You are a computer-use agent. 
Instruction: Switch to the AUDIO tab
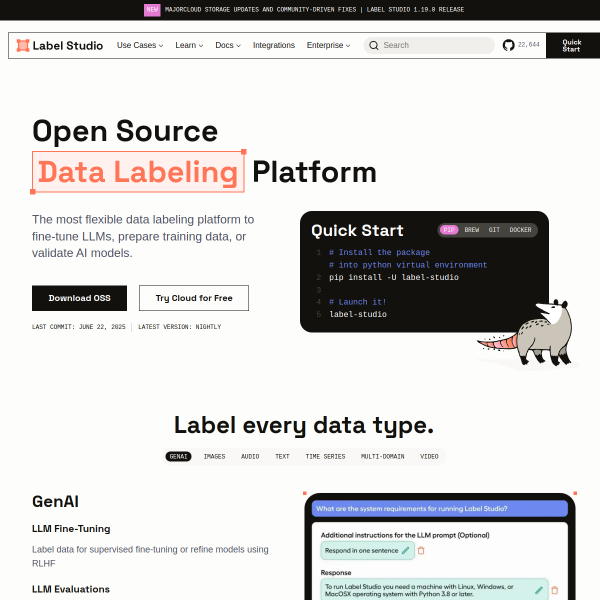pos(250,457)
